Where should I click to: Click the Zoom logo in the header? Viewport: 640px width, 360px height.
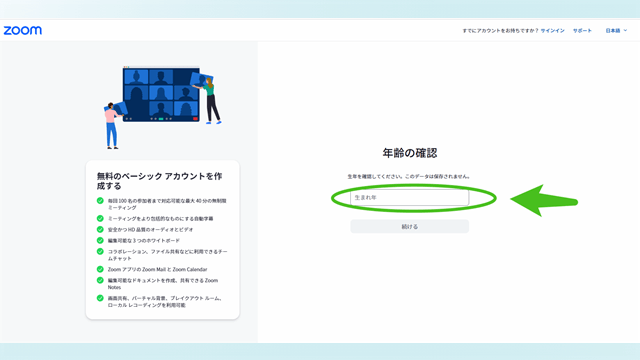(x=22, y=30)
